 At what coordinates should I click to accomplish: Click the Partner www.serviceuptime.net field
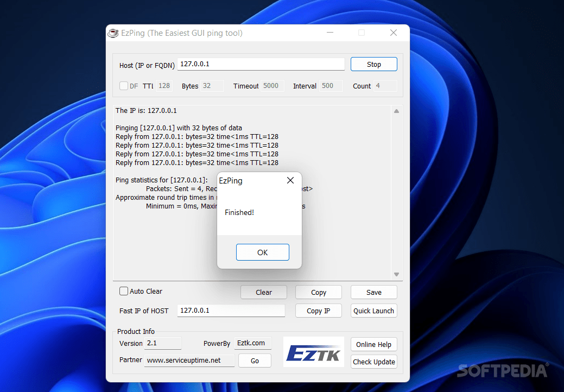pyautogui.click(x=189, y=360)
